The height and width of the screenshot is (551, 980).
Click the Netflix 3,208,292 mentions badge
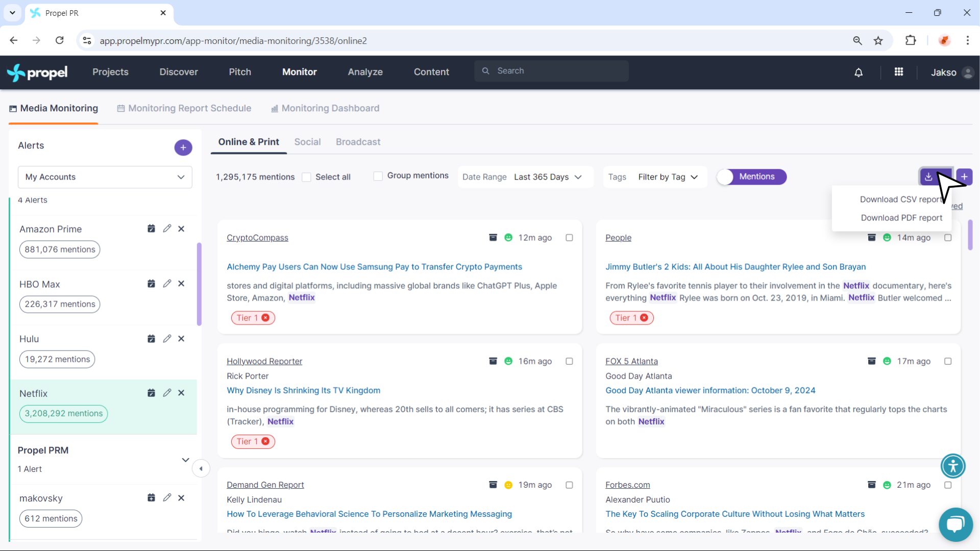click(63, 413)
